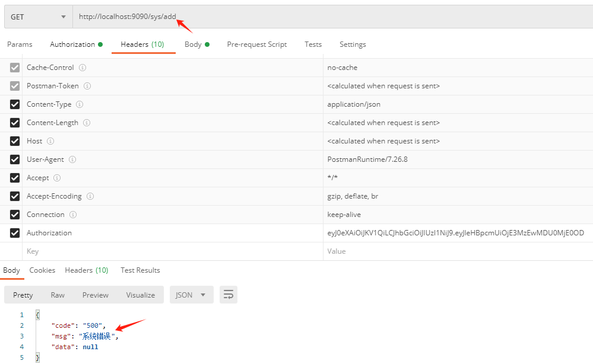Disable the User-Agent header

pyautogui.click(x=15, y=159)
